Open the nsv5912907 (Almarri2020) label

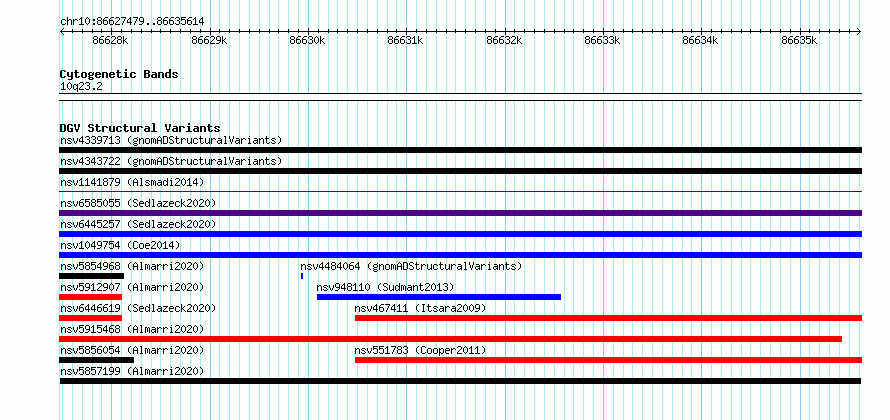[132, 287]
